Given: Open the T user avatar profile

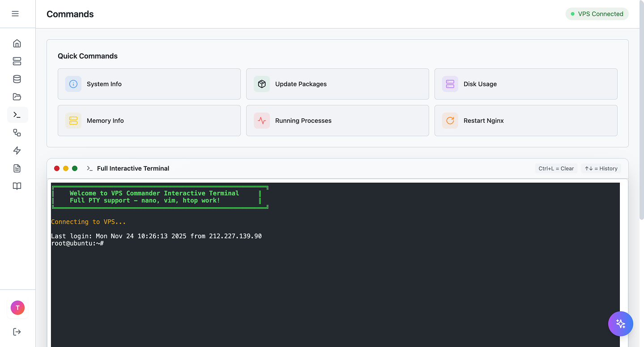Looking at the screenshot, I should (x=17, y=308).
